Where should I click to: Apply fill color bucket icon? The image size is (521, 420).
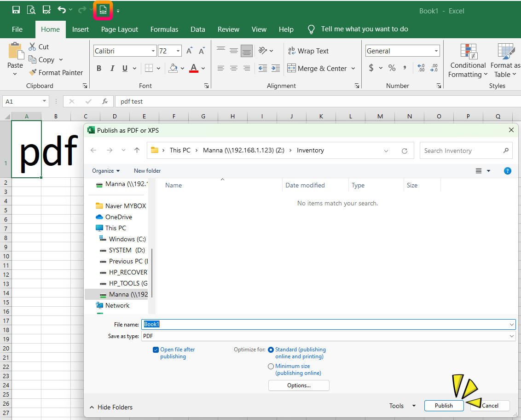173,69
